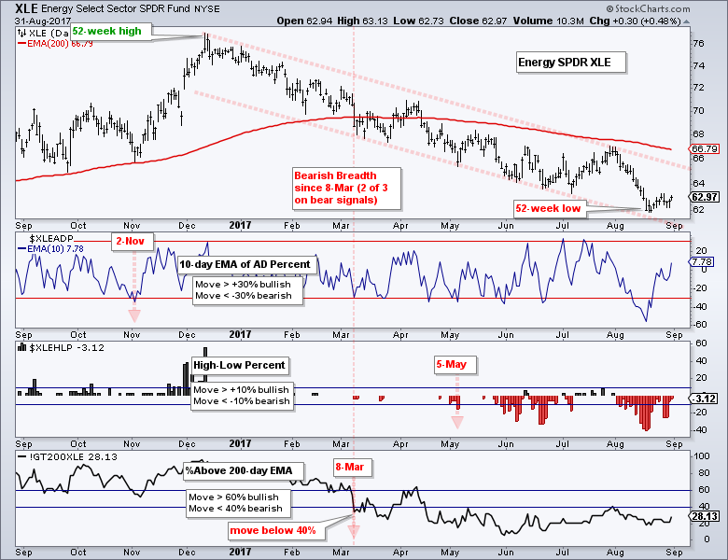Click the Close 62.97 readout in header
Image resolution: width=728 pixels, height=560 pixels.
click(x=478, y=21)
